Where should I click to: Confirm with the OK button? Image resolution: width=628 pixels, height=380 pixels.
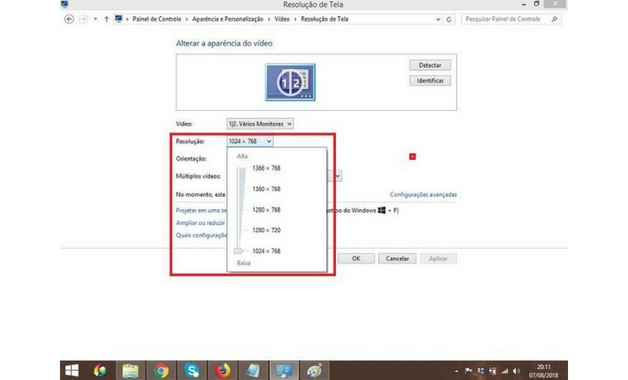point(356,259)
